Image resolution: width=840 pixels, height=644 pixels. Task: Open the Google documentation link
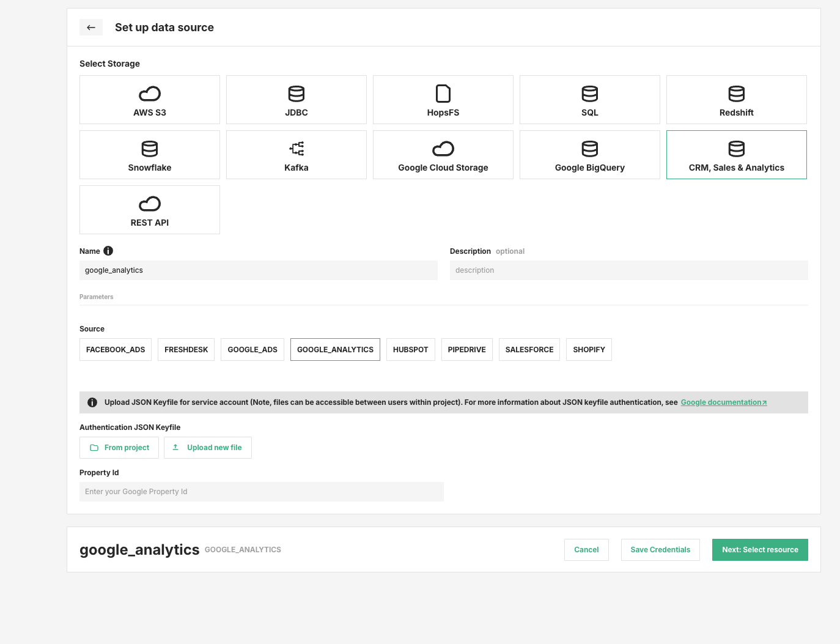point(723,402)
